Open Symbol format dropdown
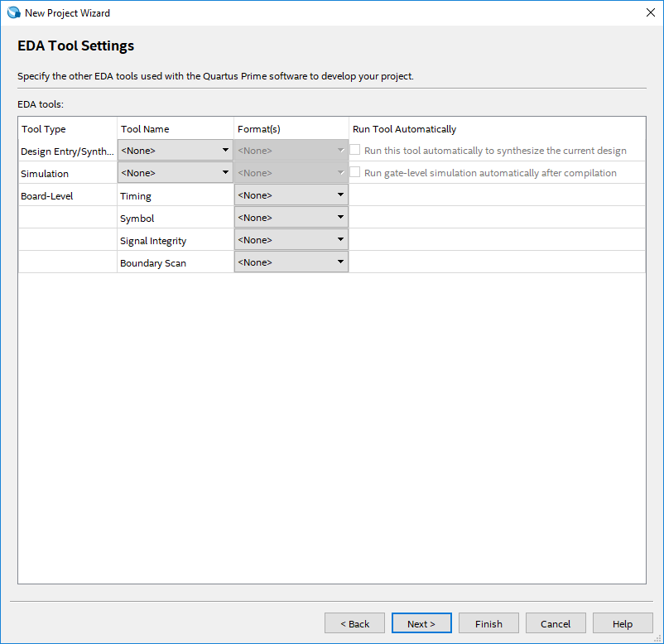The image size is (664, 644). [x=291, y=218]
